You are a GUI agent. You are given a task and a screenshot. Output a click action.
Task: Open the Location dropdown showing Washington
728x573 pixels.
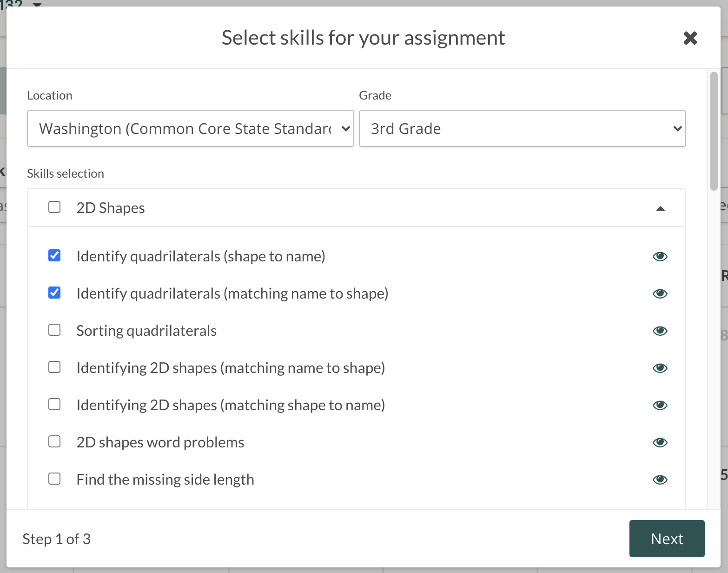tap(191, 128)
